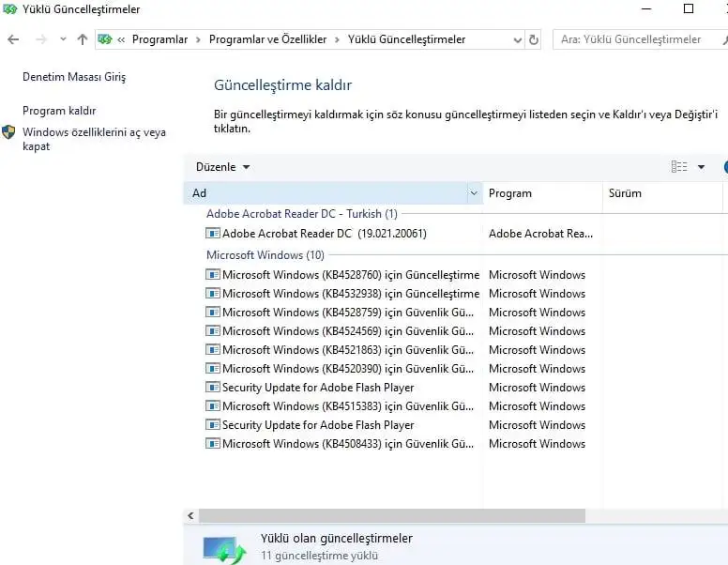Click the horizontal scrollbar thumb
The image size is (728, 565).
tap(392, 515)
